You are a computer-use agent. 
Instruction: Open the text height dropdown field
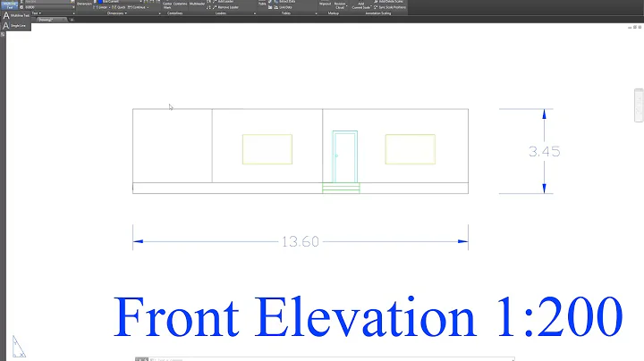pos(50,7)
